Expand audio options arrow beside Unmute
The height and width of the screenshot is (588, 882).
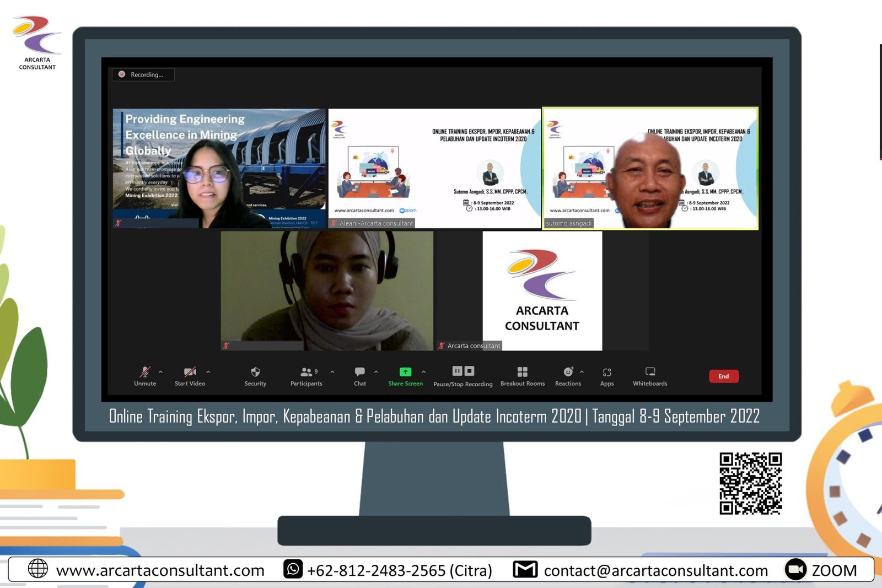[x=160, y=372]
